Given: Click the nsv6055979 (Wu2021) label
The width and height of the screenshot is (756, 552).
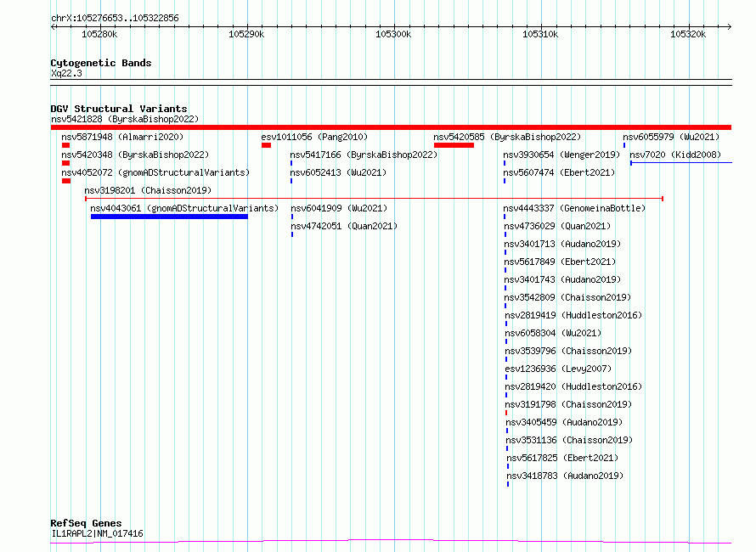Looking at the screenshot, I should click(x=671, y=137).
